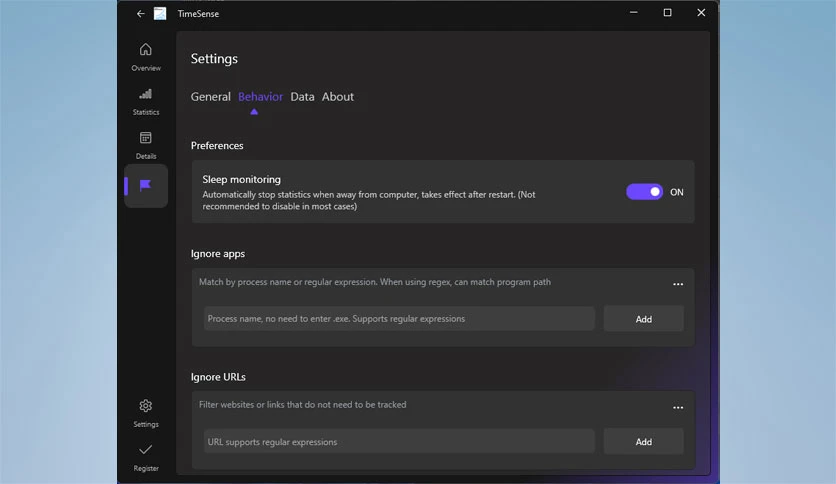This screenshot has height=484, width=836.
Task: Focus the process name input field
Action: click(399, 319)
